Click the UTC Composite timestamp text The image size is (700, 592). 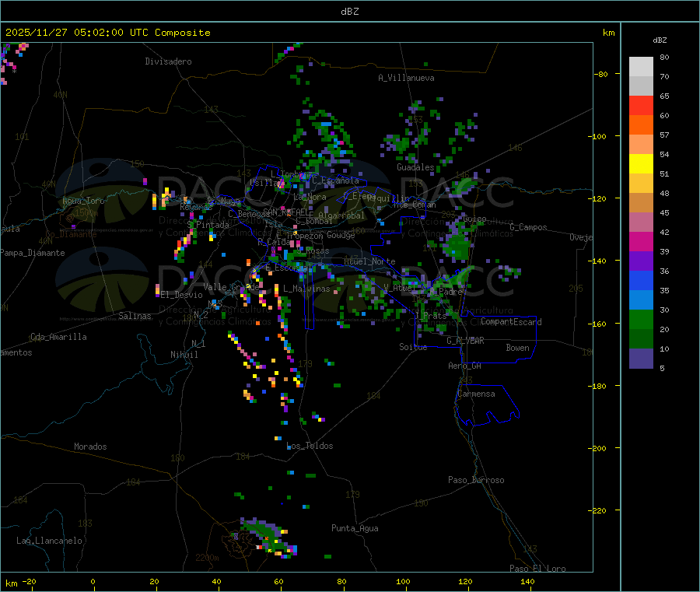[x=107, y=33]
